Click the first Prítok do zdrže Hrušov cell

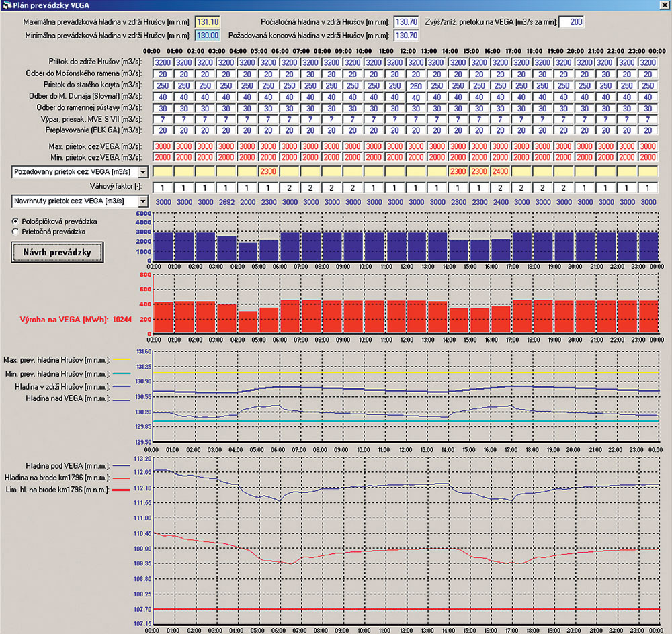coord(163,62)
